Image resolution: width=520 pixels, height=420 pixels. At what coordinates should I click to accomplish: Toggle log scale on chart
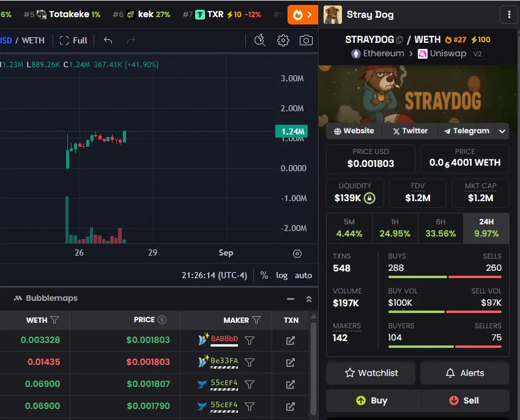click(282, 275)
